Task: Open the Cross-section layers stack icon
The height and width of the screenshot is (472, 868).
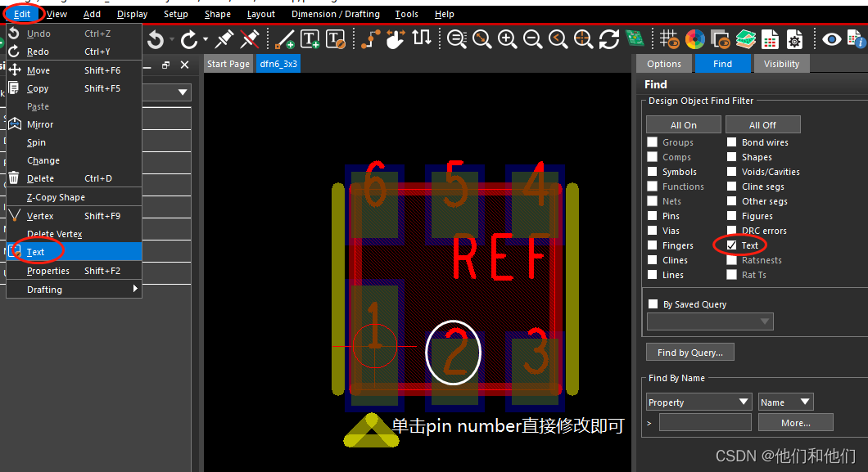Action: tap(746, 39)
